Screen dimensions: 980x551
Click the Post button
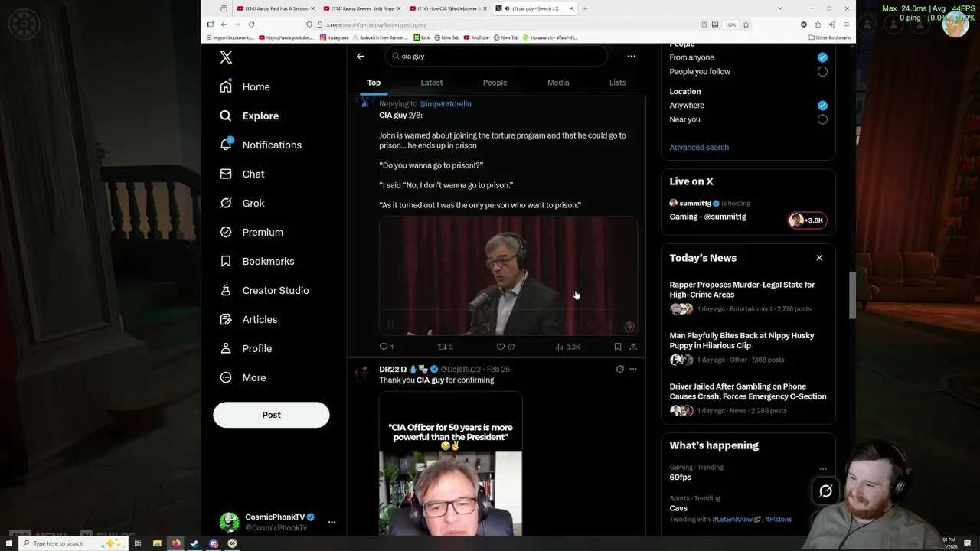(x=271, y=415)
